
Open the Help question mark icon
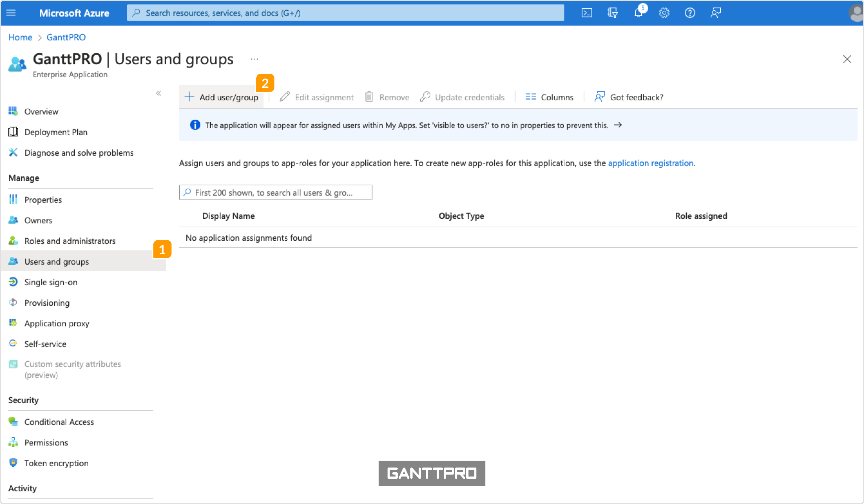pyautogui.click(x=690, y=13)
